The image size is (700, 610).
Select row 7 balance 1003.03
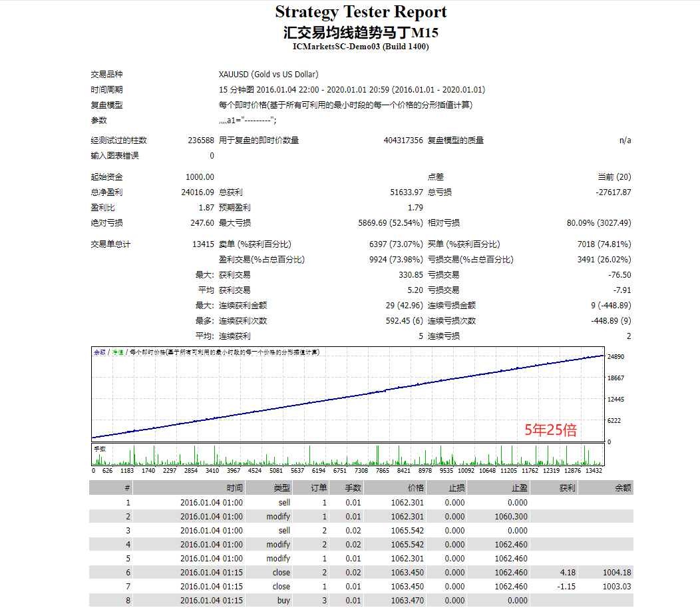tap(617, 586)
